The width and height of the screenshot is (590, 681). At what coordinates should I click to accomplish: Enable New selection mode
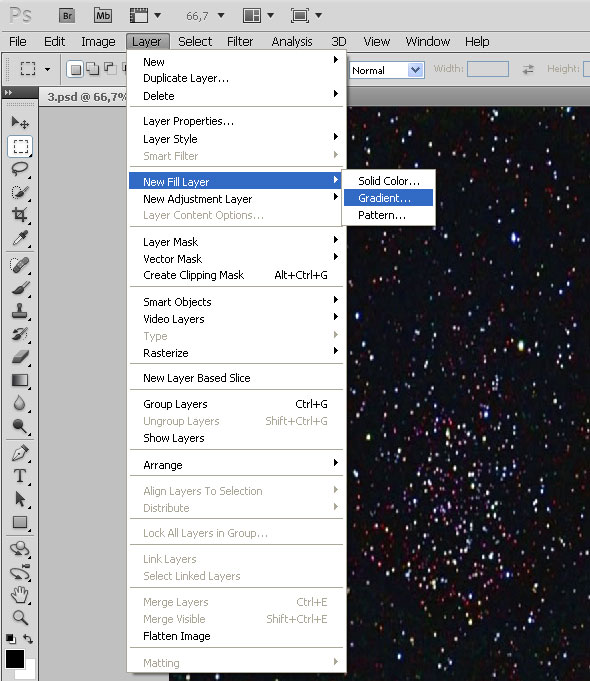tap(76, 69)
